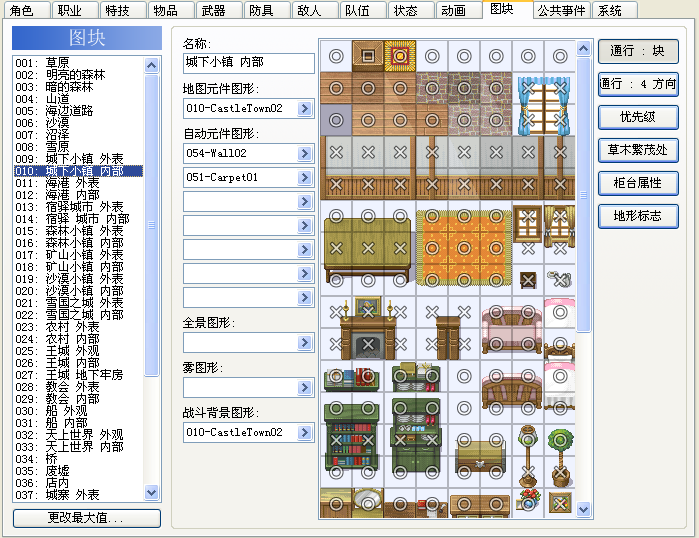Click the 通行 : 块 button
This screenshot has width=699, height=538.
[638, 51]
